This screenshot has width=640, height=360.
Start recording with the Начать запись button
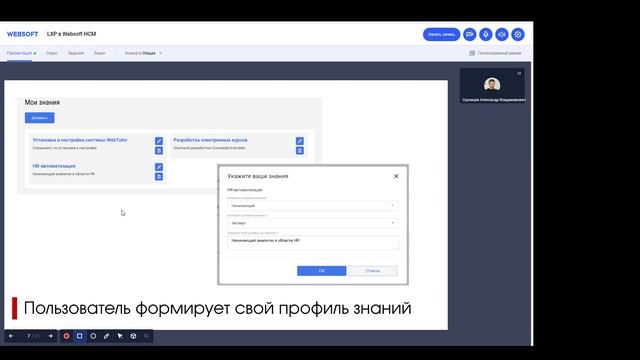click(441, 34)
